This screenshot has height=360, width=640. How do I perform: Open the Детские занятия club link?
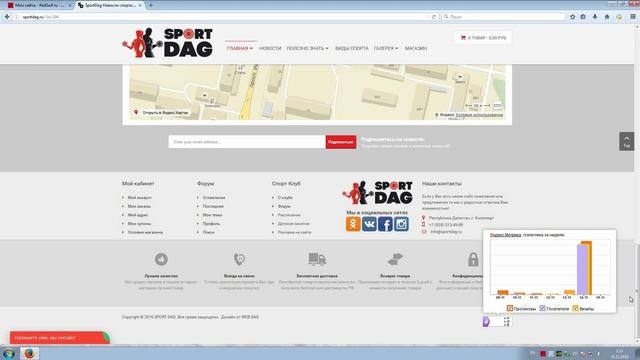[293, 224]
